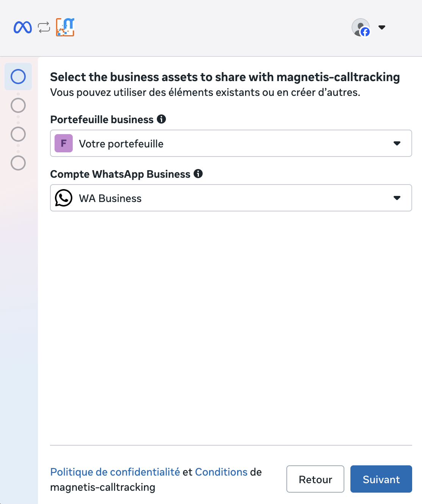
Task: Open the Conditions link
Action: coord(221,472)
